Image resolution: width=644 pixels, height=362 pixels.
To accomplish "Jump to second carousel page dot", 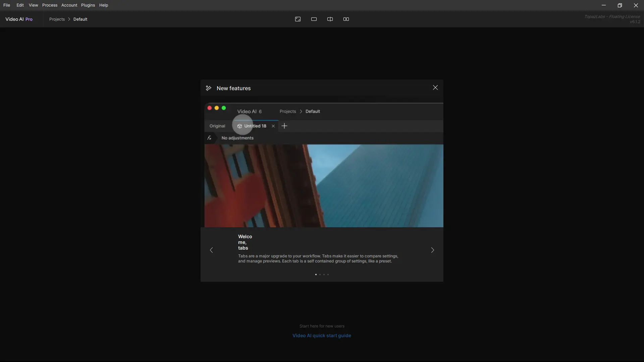I will 320,275.
